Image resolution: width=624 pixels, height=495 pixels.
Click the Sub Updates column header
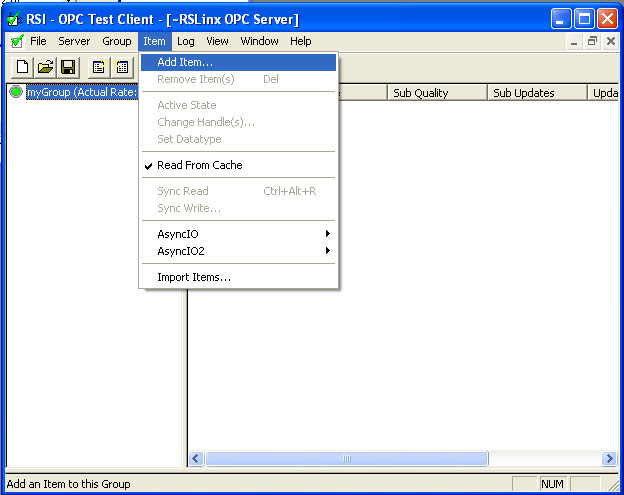click(537, 93)
